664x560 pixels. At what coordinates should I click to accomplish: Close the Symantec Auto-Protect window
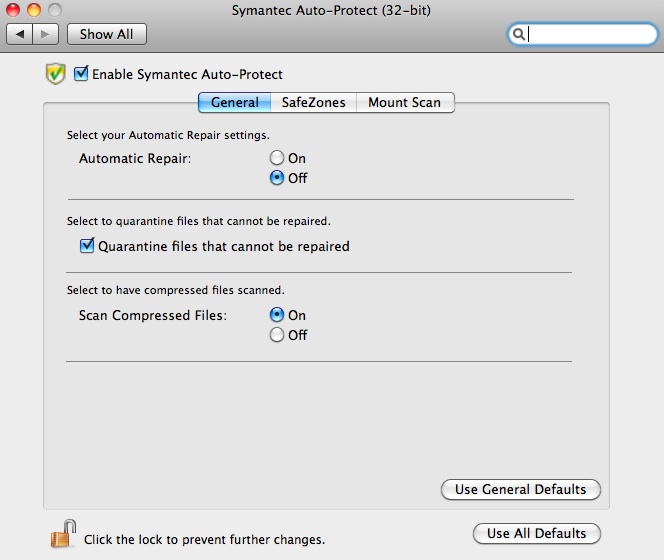point(14,10)
